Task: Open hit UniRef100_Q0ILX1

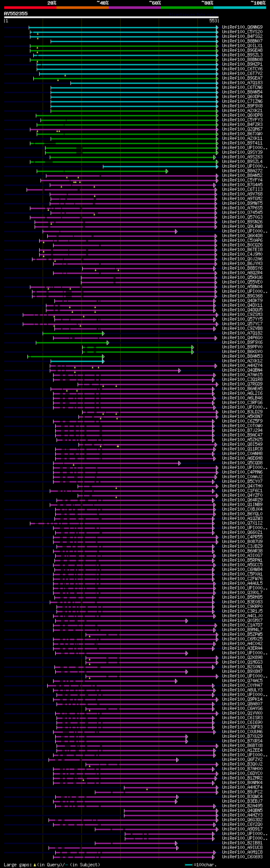Action: point(242,46)
